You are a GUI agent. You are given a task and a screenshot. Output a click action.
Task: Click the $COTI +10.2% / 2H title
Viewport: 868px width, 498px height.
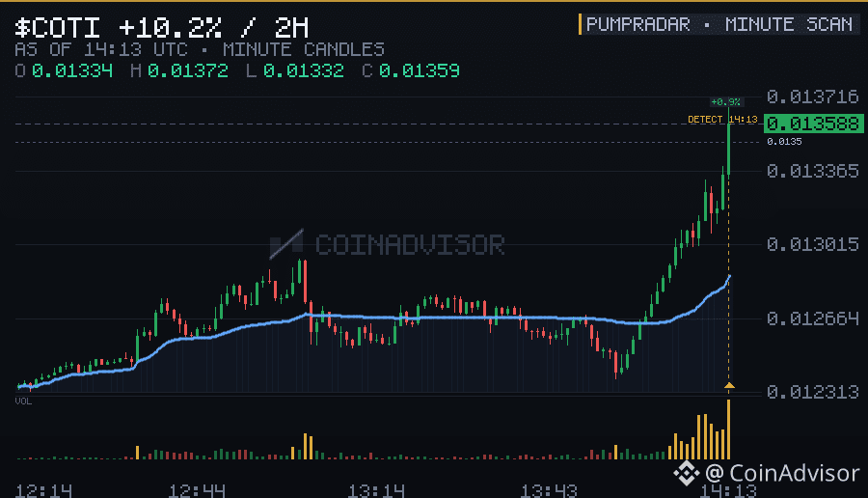pyautogui.click(x=162, y=28)
